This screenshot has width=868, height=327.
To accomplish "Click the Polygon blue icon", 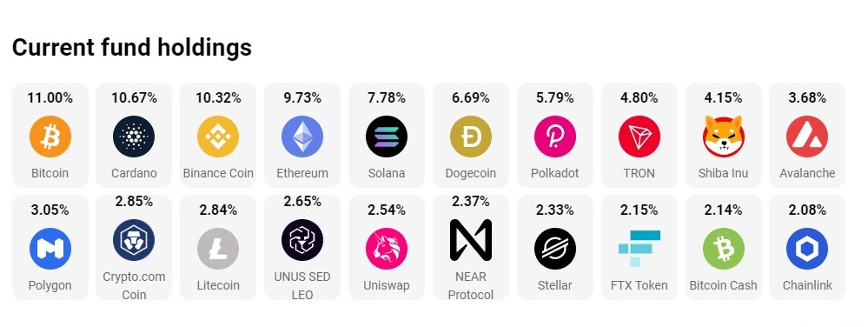I will 50,249.
